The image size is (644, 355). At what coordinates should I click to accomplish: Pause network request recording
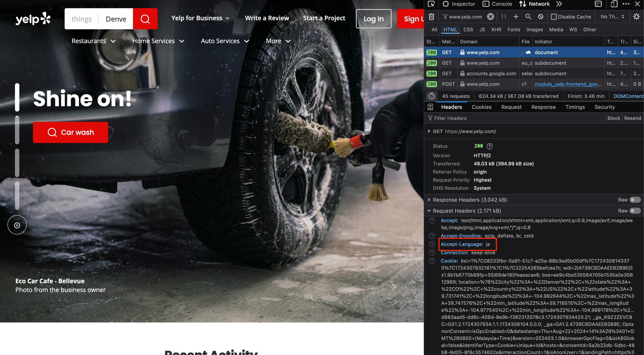(x=504, y=16)
